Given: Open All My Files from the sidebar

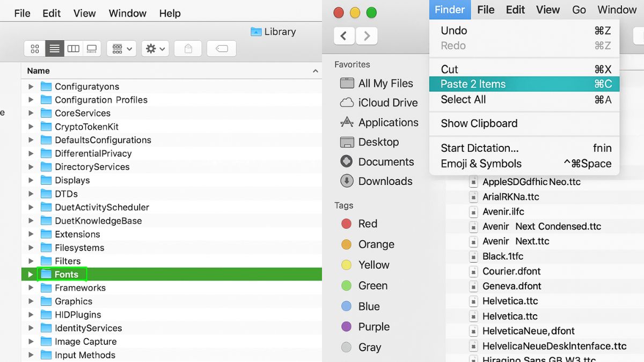Looking at the screenshot, I should (377, 83).
